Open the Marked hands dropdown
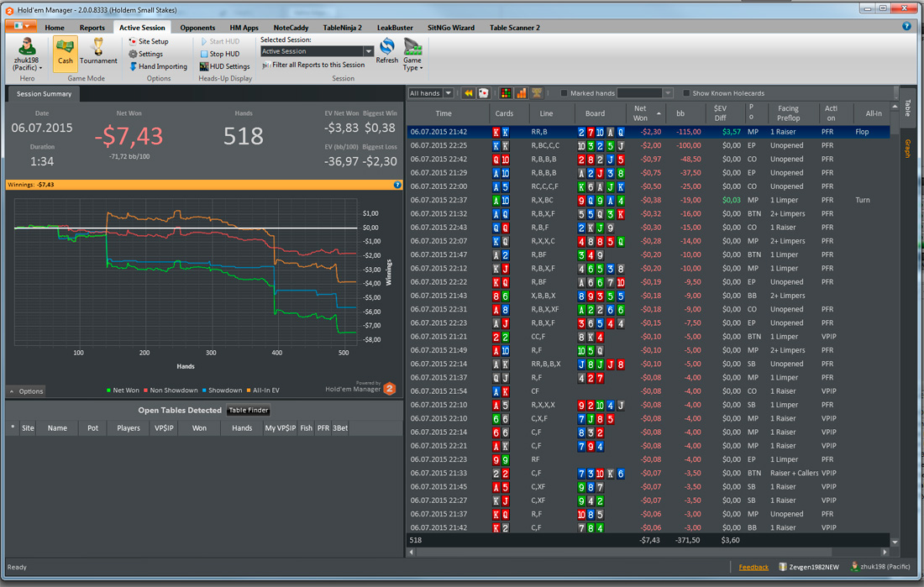Screen dimensions: 924x587 point(668,93)
